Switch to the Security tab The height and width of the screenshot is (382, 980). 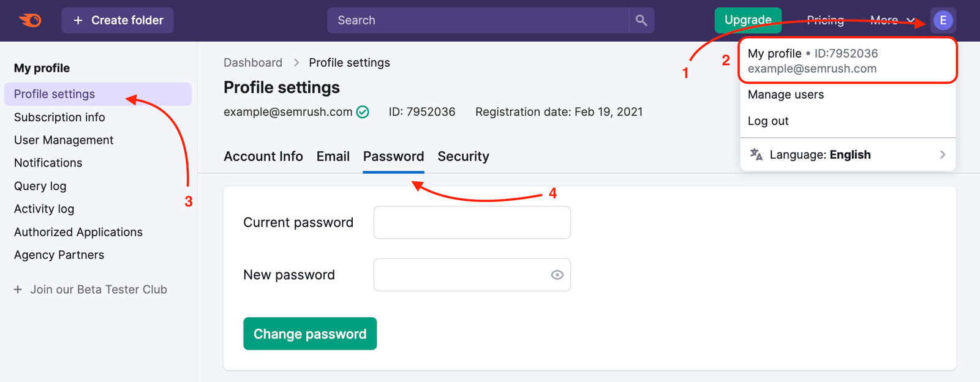click(x=463, y=156)
